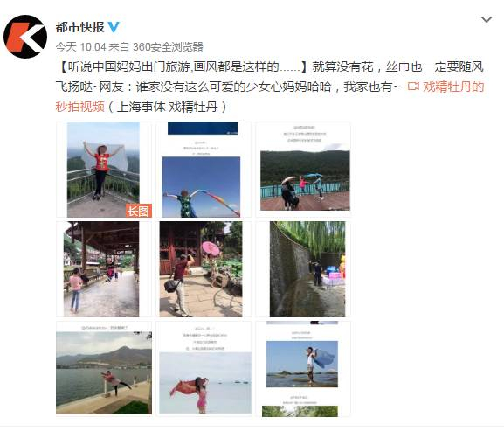View the lakeside umbrella photo thumbnail

303,170
